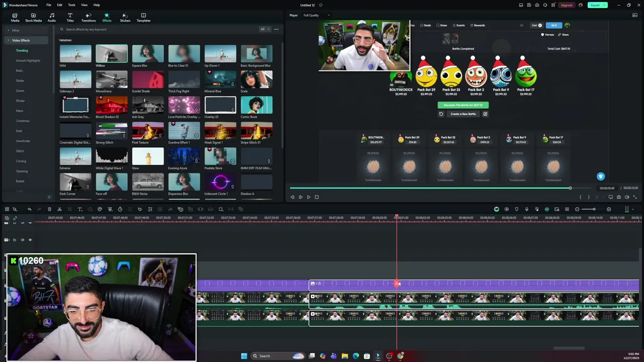Select the Glitch effects category
The image size is (644, 362).
pyautogui.click(x=20, y=151)
